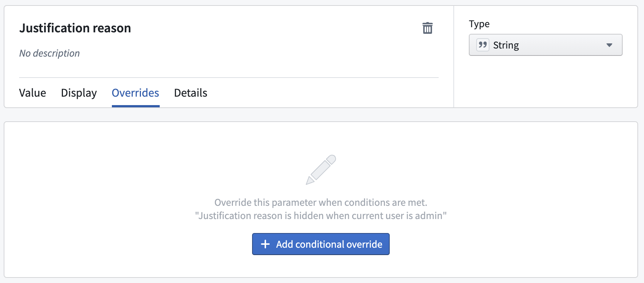Open the Details tab
The image size is (644, 283).
click(x=191, y=93)
